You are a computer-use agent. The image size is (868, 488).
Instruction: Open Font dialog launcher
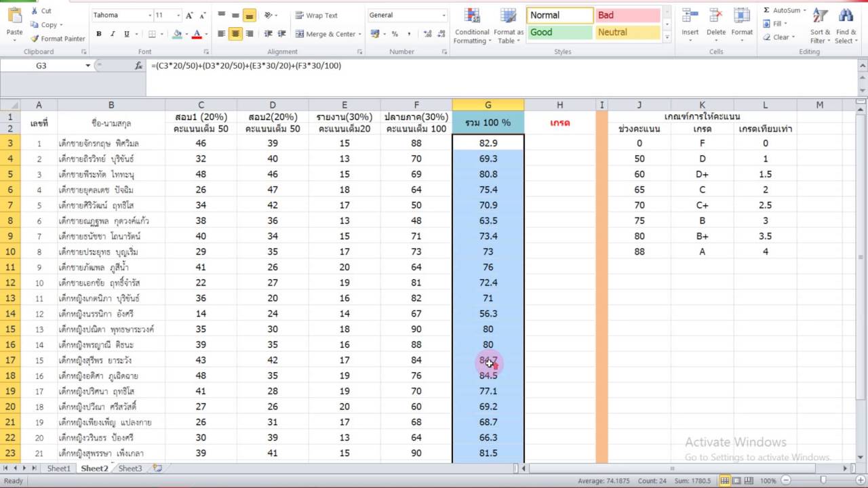(207, 52)
